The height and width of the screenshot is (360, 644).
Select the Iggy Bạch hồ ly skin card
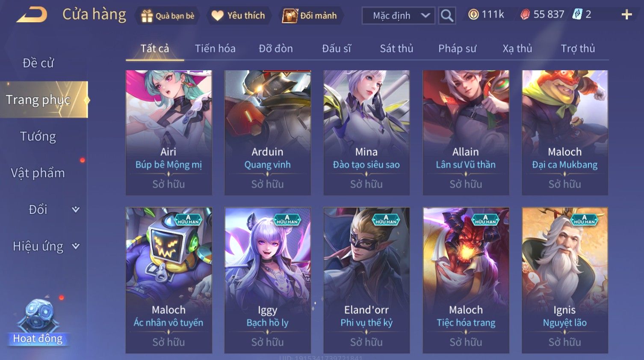click(268, 280)
